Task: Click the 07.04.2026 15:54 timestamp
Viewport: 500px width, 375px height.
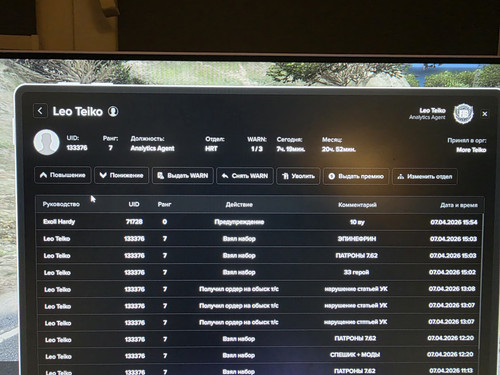Action: (x=454, y=222)
